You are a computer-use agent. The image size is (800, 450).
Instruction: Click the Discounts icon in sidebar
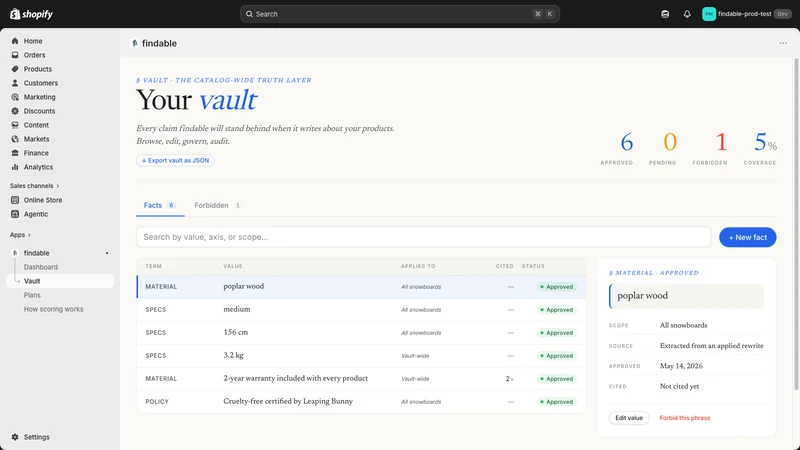(x=15, y=111)
